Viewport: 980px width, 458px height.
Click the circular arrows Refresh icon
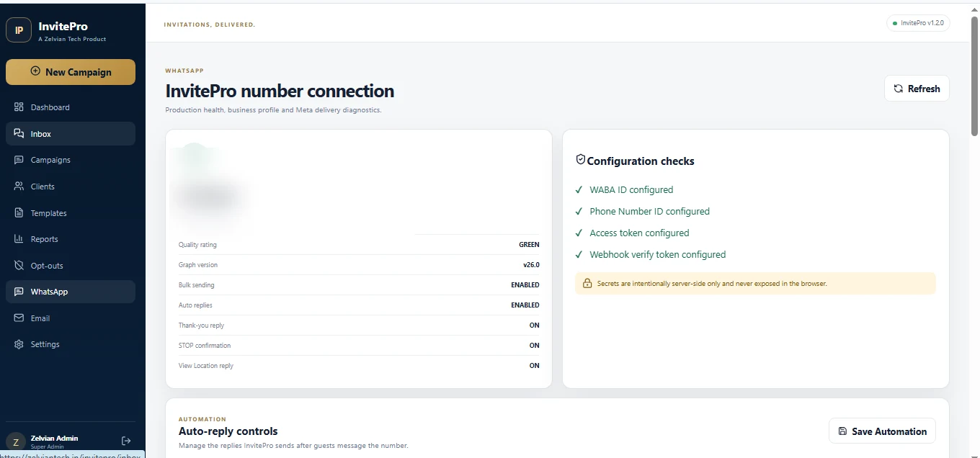coord(898,89)
